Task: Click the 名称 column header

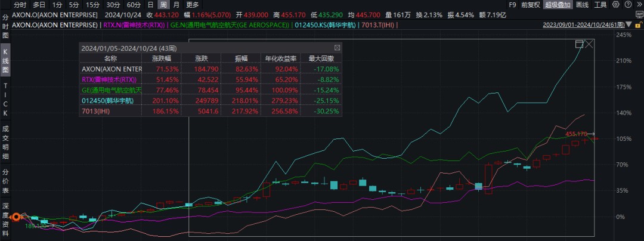Action: [111, 58]
